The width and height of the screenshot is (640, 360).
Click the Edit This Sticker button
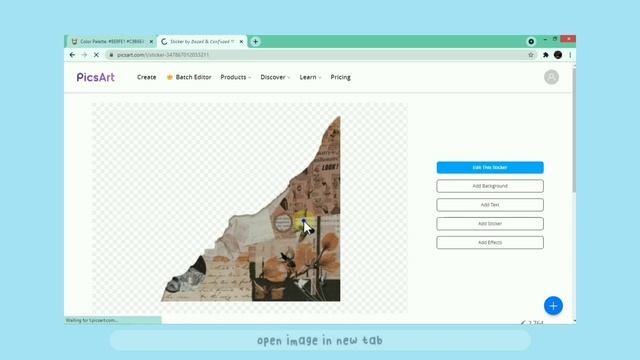(x=490, y=167)
